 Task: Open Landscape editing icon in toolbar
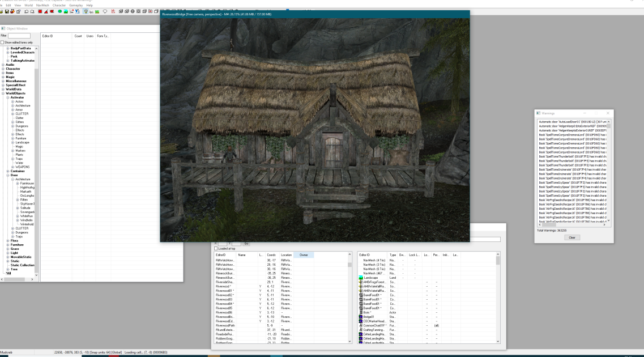coord(66,11)
